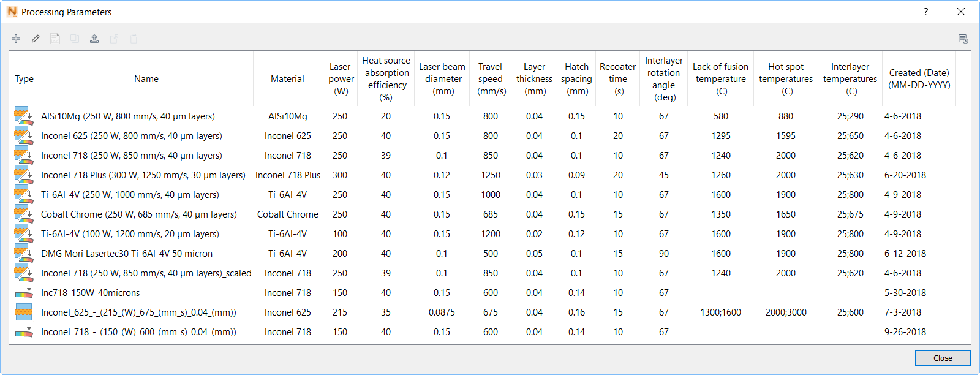Click type icon of Cobalt Chrome row
The width and height of the screenshot is (980, 375).
pyautogui.click(x=24, y=213)
